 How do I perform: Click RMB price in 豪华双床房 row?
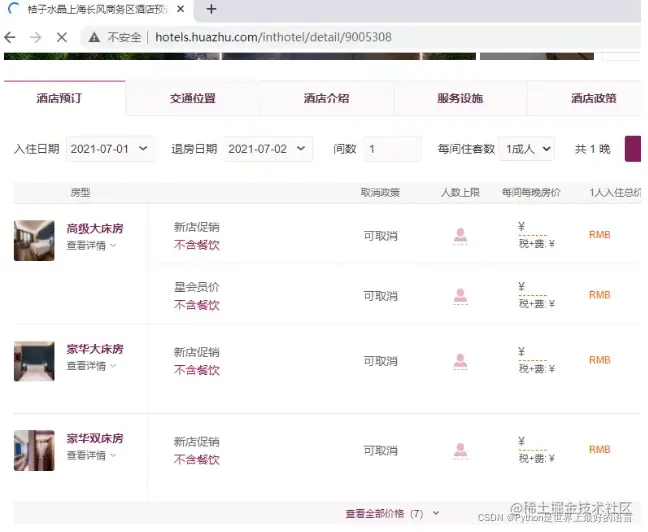click(600, 449)
